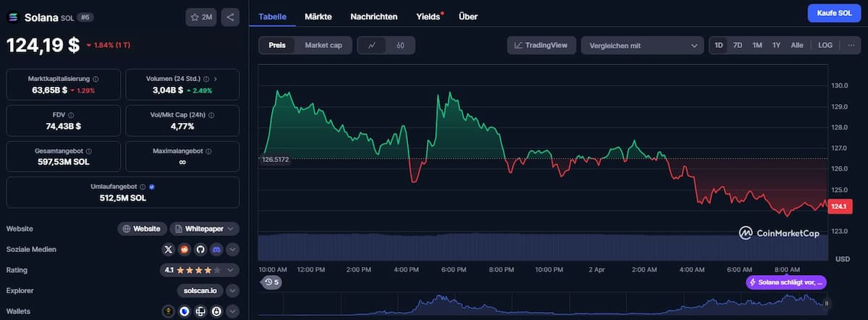Open the Discord community icon
Viewport: 868px width, 320px height.
coord(216,249)
